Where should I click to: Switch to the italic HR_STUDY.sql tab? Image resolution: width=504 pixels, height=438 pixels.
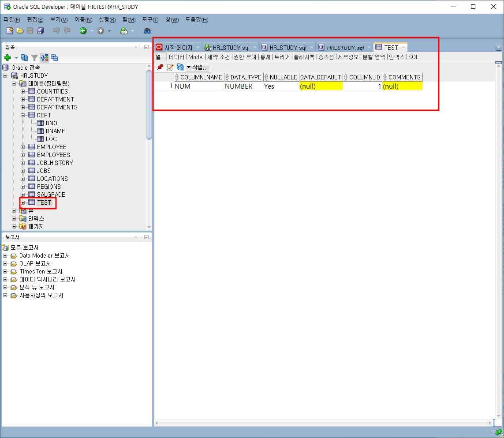(x=345, y=48)
